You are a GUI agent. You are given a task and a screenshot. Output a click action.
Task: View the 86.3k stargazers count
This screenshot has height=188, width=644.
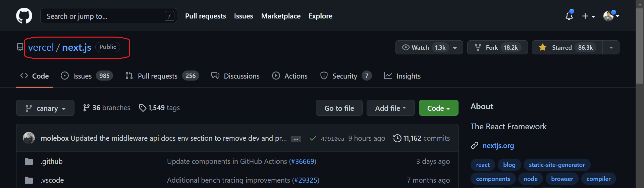(x=585, y=48)
